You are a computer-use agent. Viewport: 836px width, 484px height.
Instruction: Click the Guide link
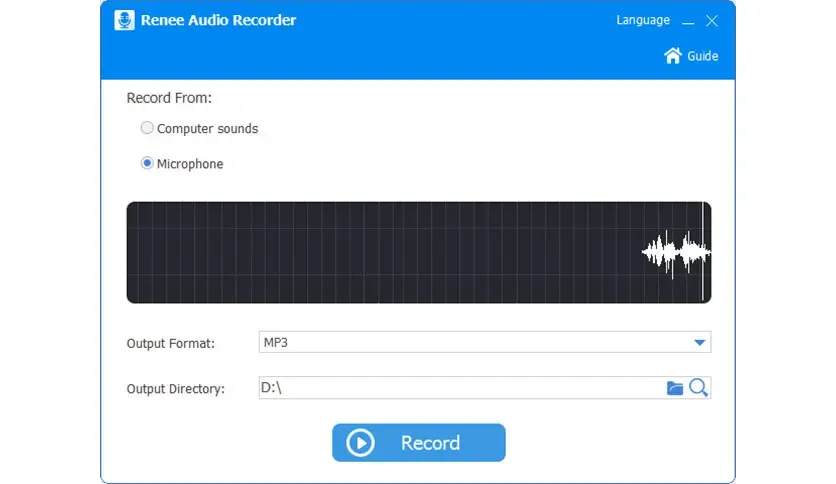click(x=702, y=56)
